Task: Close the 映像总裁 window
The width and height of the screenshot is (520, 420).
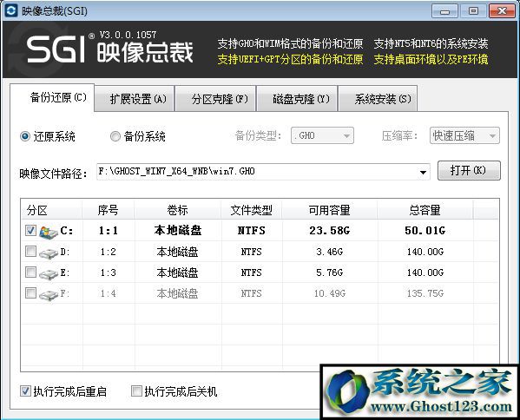Action: (x=502, y=11)
